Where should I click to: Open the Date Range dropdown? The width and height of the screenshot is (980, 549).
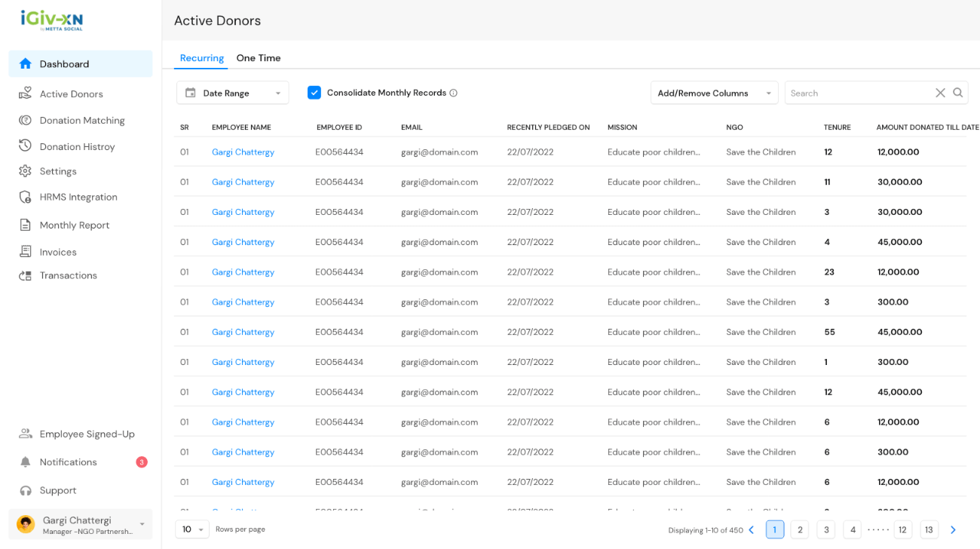(232, 93)
